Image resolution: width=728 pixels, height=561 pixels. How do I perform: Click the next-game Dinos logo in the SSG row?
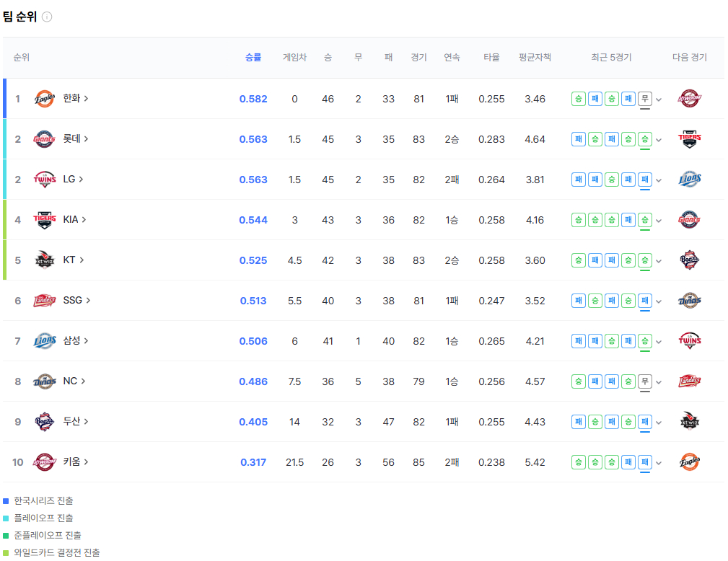pos(690,301)
